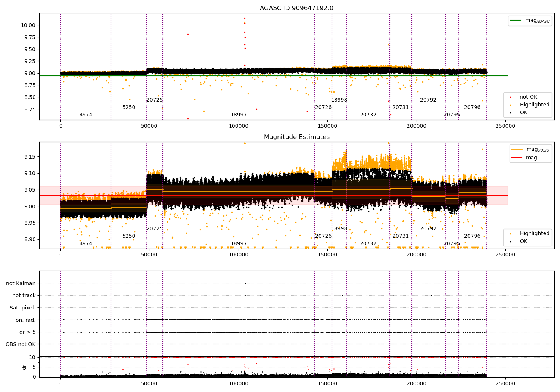Click x-axis tick 250000 under top plot
The height and width of the screenshot is (392, 560).
point(505,126)
